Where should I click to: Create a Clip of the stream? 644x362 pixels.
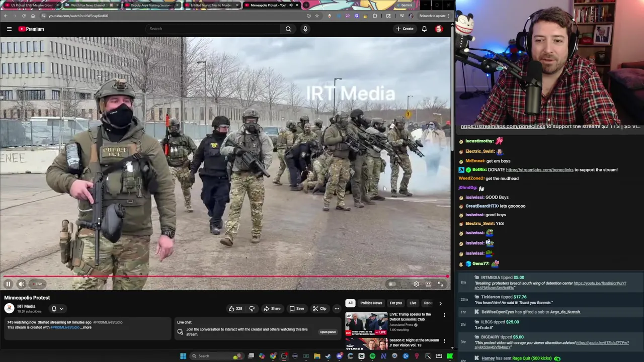(319, 309)
